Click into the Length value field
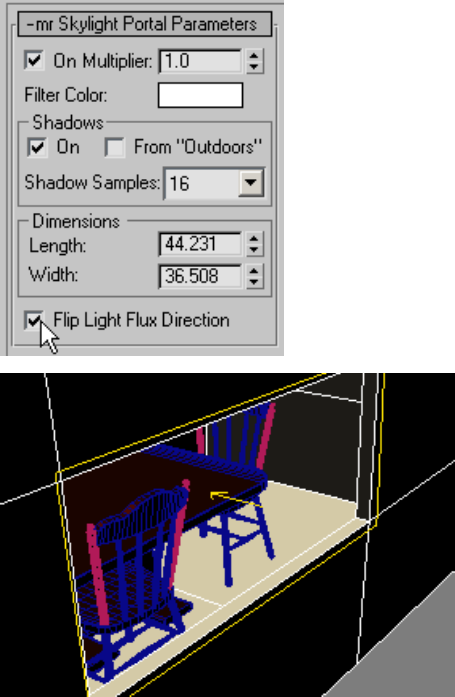 [x=200, y=244]
